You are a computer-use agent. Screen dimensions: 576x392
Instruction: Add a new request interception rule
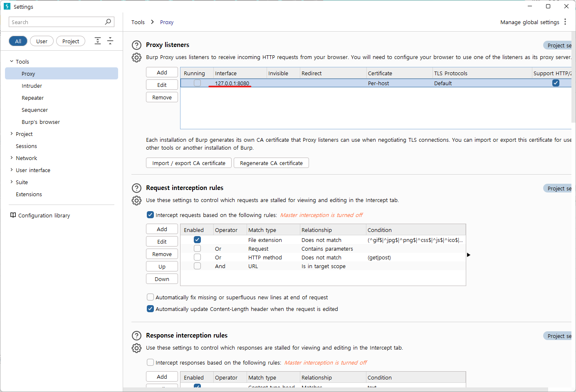click(162, 229)
